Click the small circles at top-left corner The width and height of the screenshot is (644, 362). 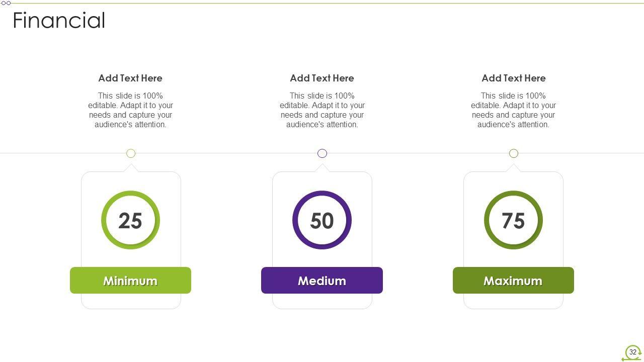pos(6,3)
